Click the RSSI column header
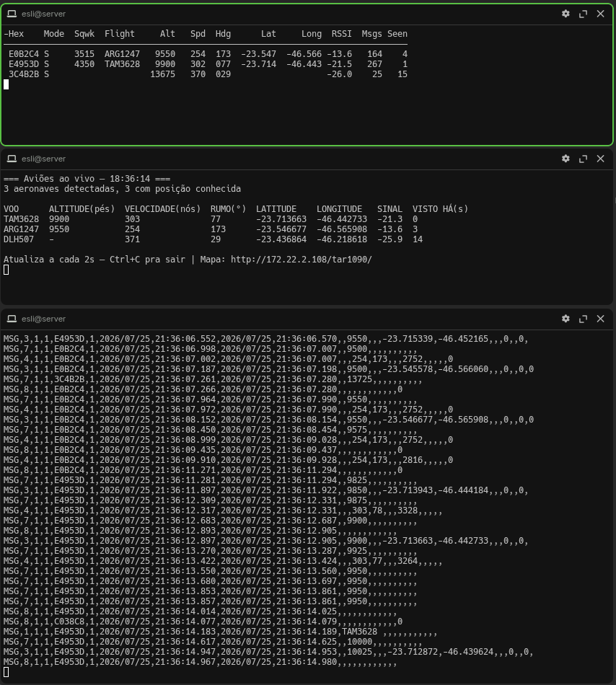Screen dimensions: 616x685 (x=342, y=34)
